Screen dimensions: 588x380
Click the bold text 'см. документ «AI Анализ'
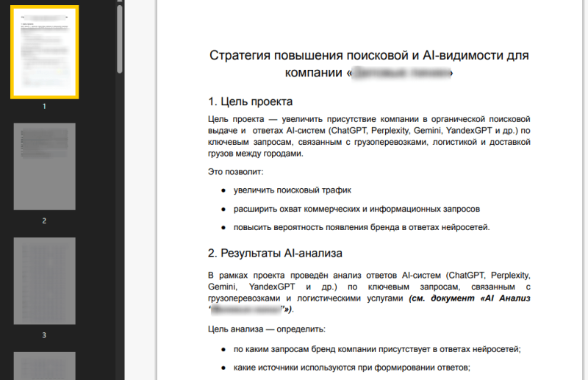click(x=471, y=298)
